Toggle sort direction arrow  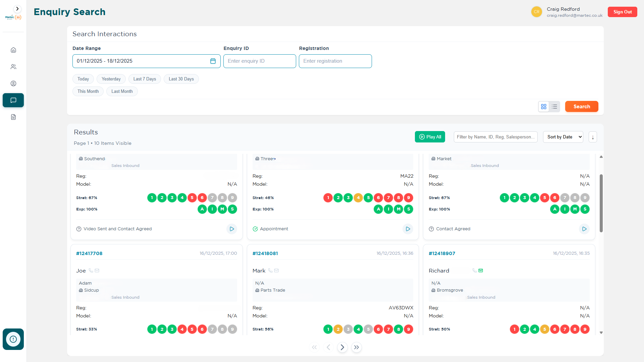click(x=593, y=137)
